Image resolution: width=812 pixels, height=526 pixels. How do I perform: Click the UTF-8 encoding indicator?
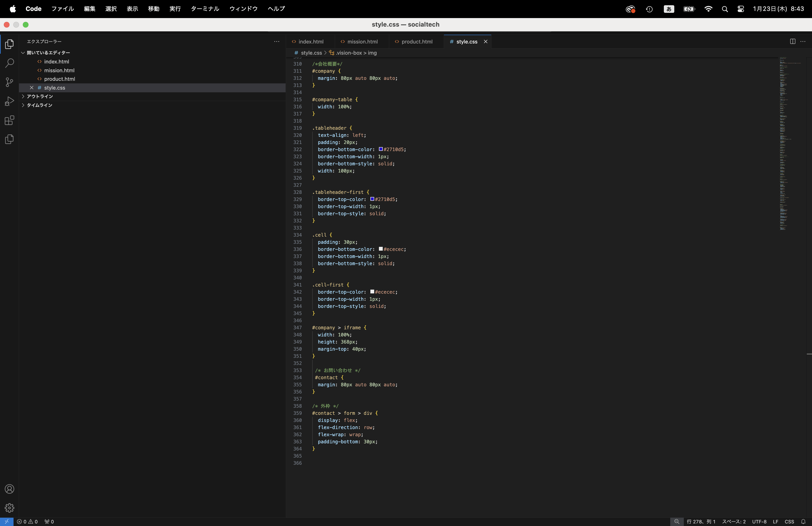coord(759,521)
